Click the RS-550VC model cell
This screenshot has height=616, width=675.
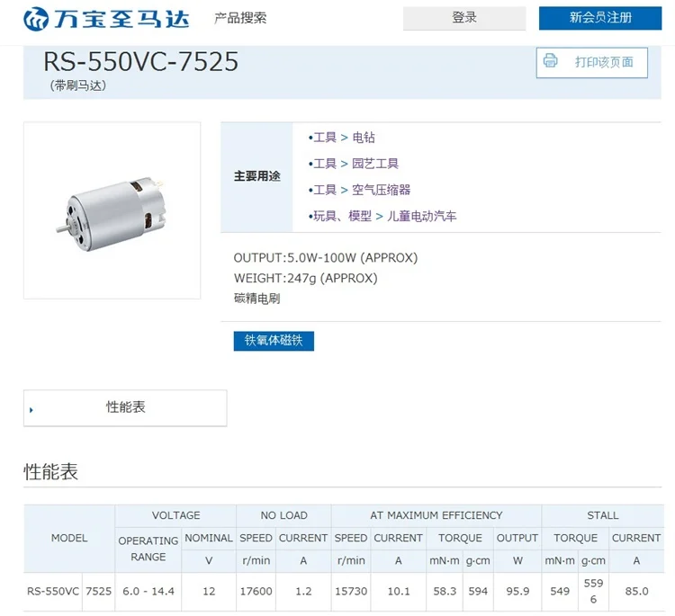click(x=53, y=592)
